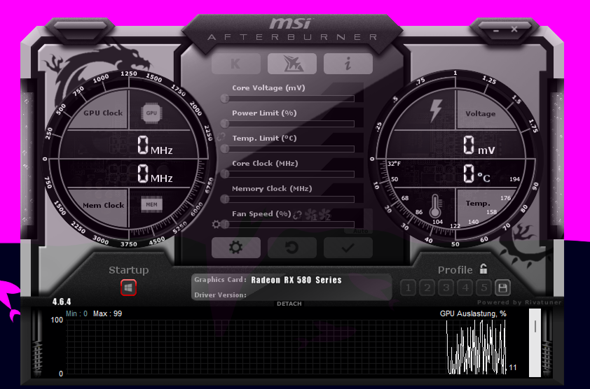Open settings with the gear button
The image size is (590, 389).
pyautogui.click(x=236, y=248)
